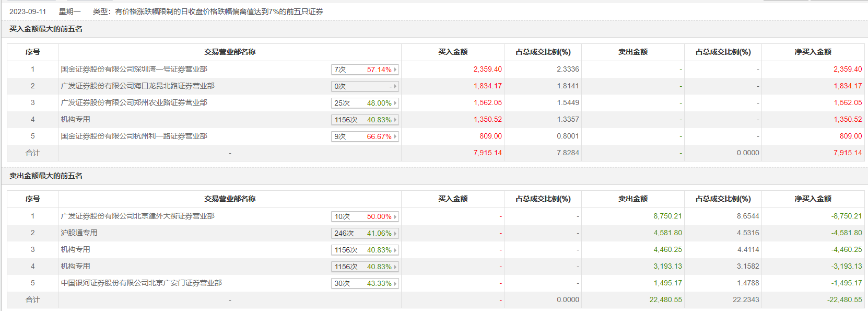The width and height of the screenshot is (868, 311).
Task: Click the 22,480.55 sell total cell
Action: click(x=665, y=300)
